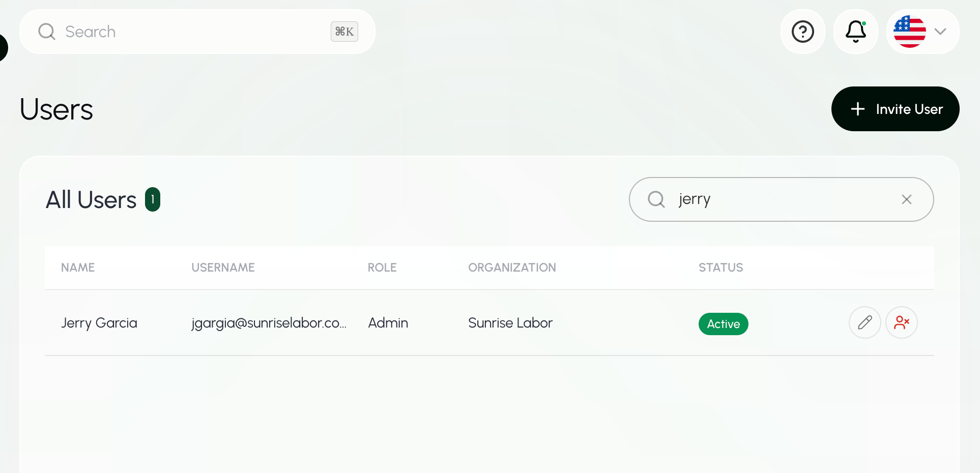Click magnifier icon in users filter
The image size is (980, 473).
click(656, 199)
